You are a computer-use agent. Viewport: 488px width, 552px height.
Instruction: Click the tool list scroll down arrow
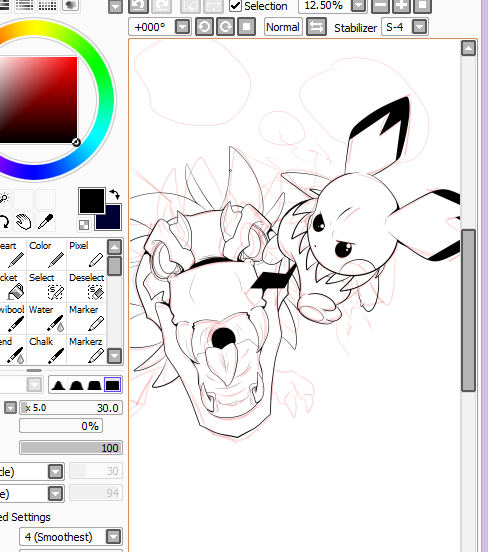(x=114, y=356)
